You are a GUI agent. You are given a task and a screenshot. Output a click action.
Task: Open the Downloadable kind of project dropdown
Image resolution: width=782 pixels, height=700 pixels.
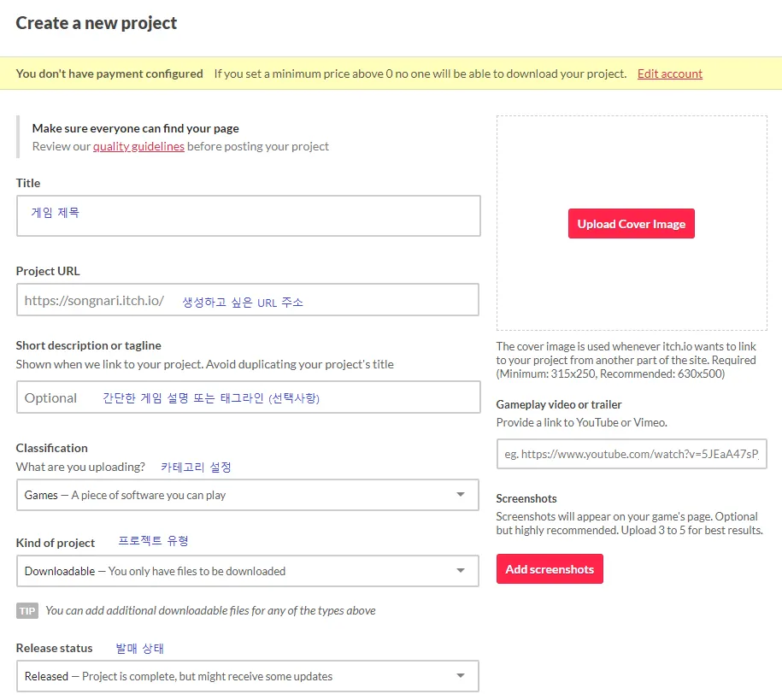tap(248, 571)
